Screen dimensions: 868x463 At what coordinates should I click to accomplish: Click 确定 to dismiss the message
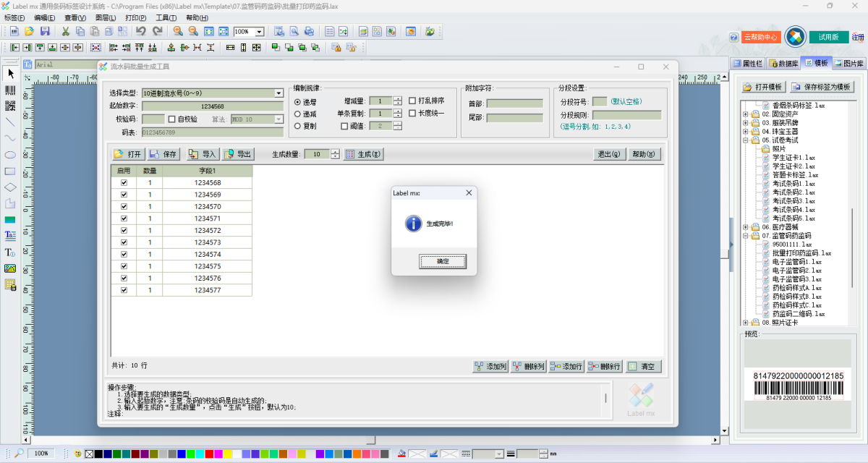click(x=443, y=261)
